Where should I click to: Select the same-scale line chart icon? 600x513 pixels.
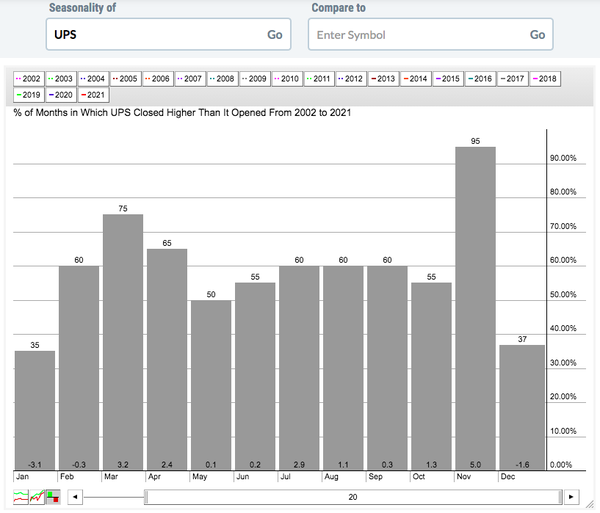pos(36,496)
